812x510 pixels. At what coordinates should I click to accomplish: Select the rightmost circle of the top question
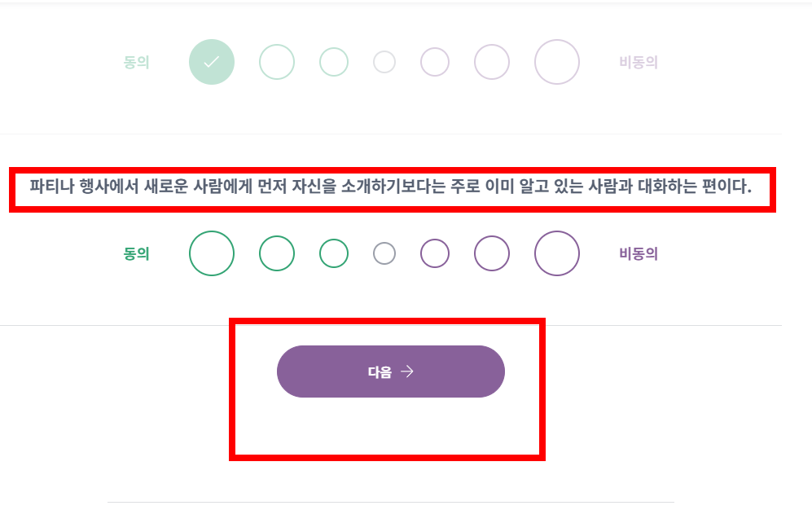[x=556, y=61]
